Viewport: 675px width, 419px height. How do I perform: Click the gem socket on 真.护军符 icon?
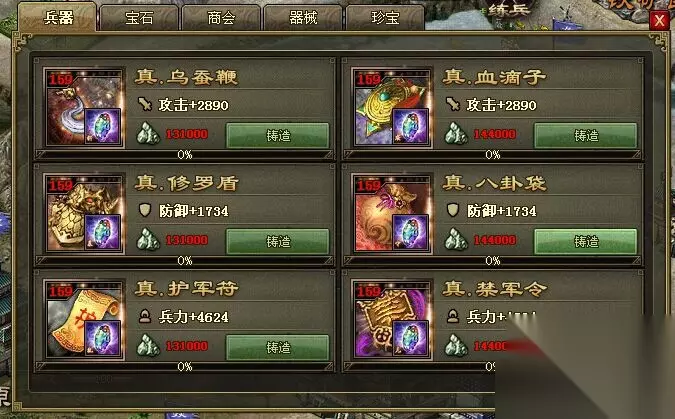coord(103,338)
